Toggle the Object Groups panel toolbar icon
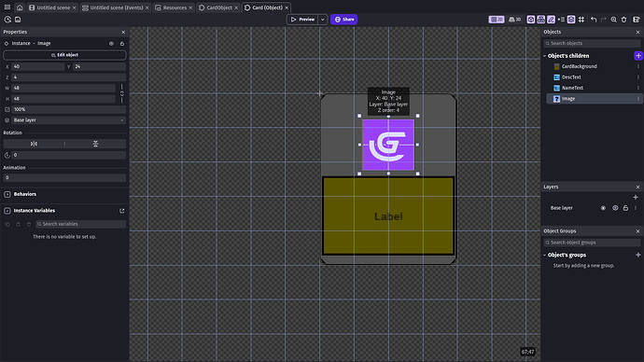 coord(541,20)
